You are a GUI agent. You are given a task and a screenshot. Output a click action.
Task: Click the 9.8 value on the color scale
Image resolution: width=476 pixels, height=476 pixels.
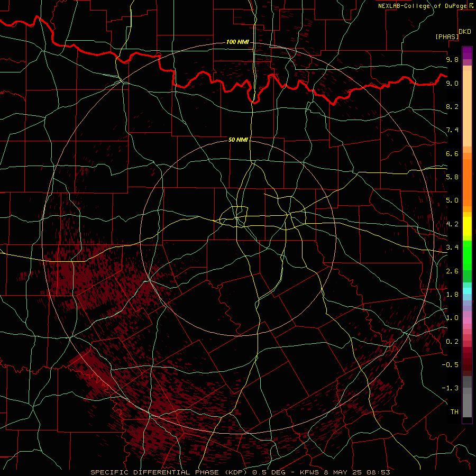pos(452,59)
